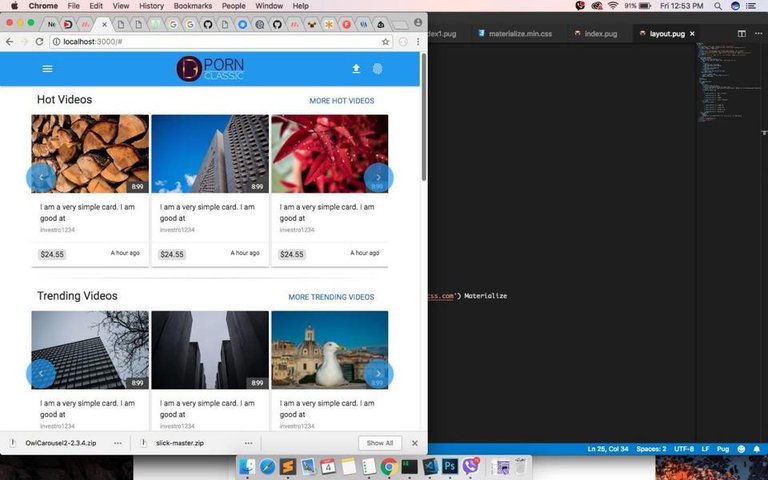Open options for OwlCarousel2-2.3.4.zip download
Viewport: 768px width, 480px height.
pyautogui.click(x=118, y=443)
